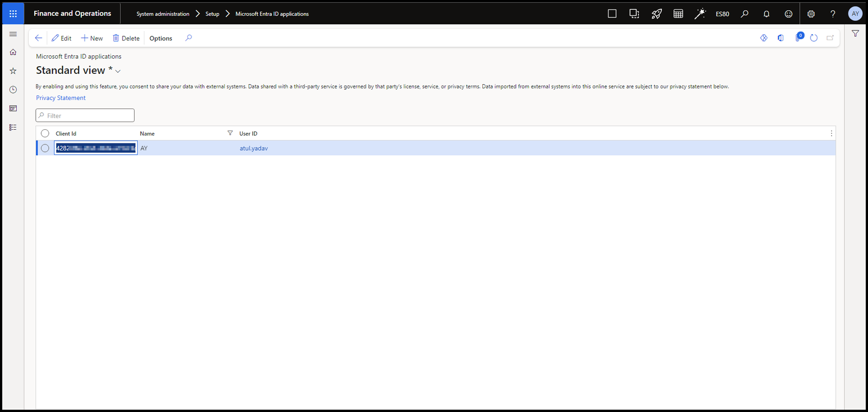868x412 pixels.
Task: Sort by Name column header
Action: pyautogui.click(x=147, y=134)
